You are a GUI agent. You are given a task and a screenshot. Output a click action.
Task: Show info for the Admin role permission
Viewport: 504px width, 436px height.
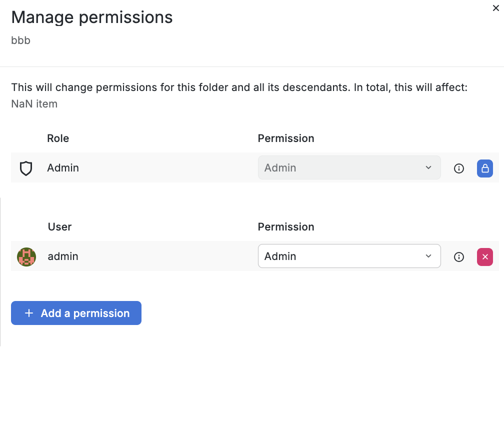[x=458, y=168]
